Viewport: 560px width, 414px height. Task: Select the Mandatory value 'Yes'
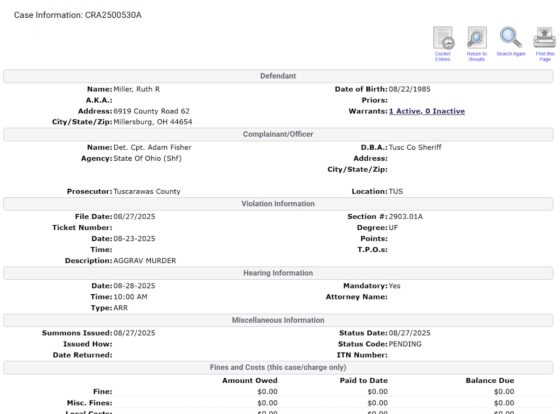click(x=395, y=286)
